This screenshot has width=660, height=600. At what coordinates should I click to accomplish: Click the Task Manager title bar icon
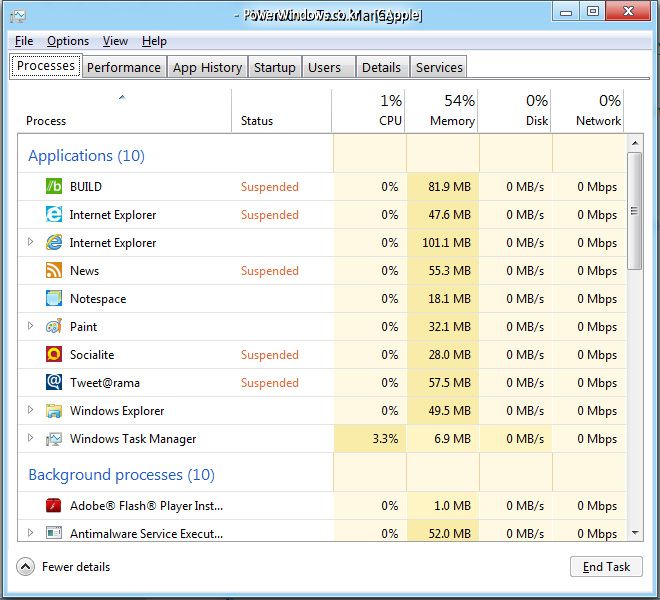[x=18, y=16]
